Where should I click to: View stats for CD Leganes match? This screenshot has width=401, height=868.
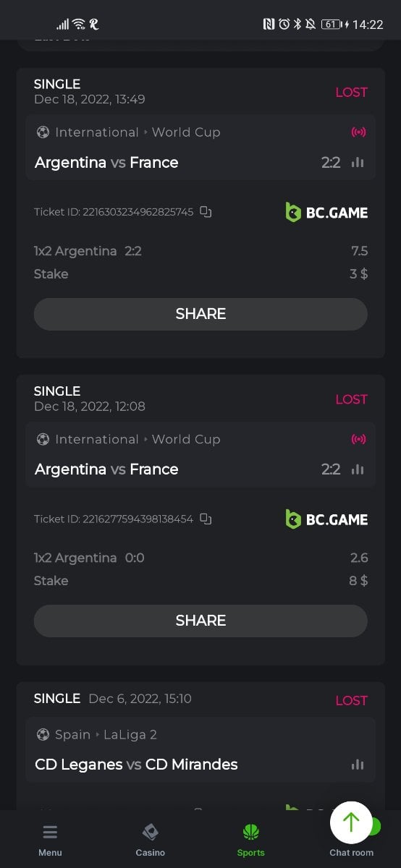click(x=358, y=765)
